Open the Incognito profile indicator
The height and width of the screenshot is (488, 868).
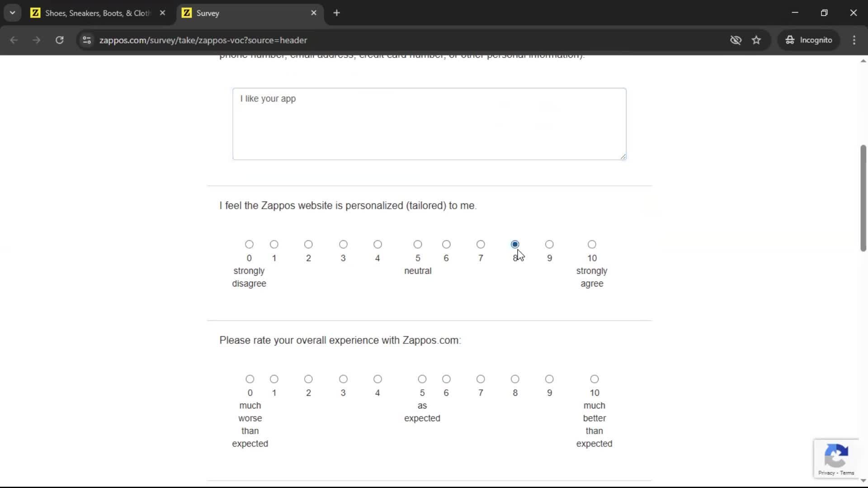pyautogui.click(x=809, y=40)
